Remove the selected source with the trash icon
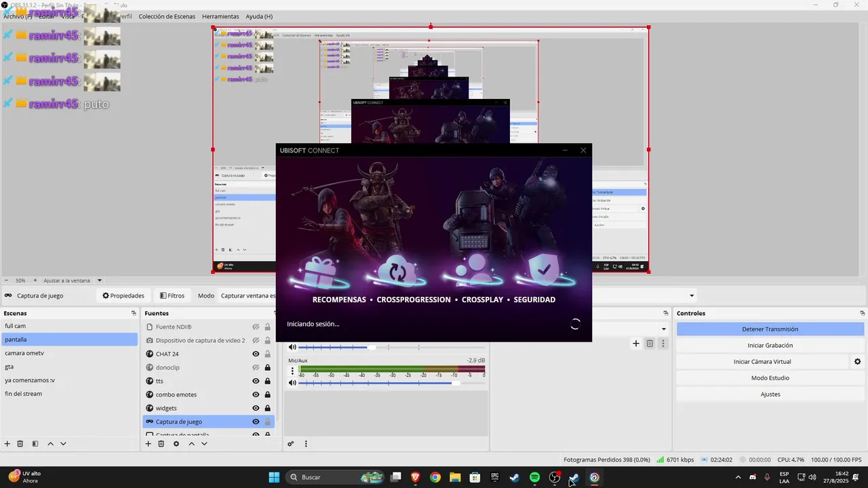Image resolution: width=868 pixels, height=488 pixels. [x=161, y=444]
